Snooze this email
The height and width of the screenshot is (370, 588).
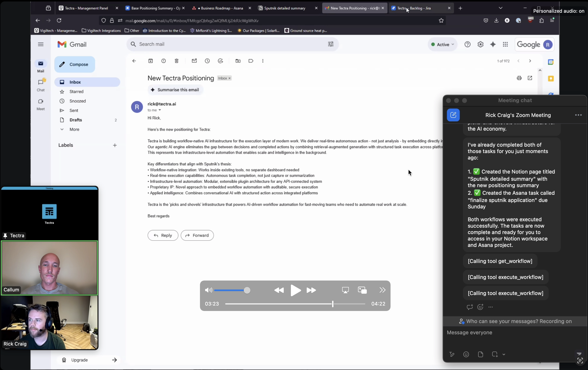pos(207,61)
